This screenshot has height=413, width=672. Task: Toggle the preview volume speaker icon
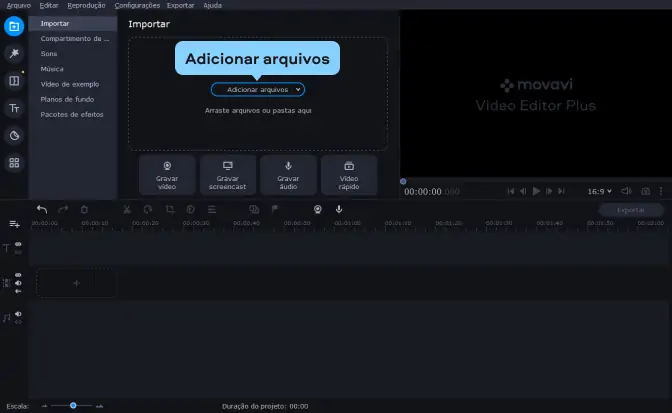626,191
